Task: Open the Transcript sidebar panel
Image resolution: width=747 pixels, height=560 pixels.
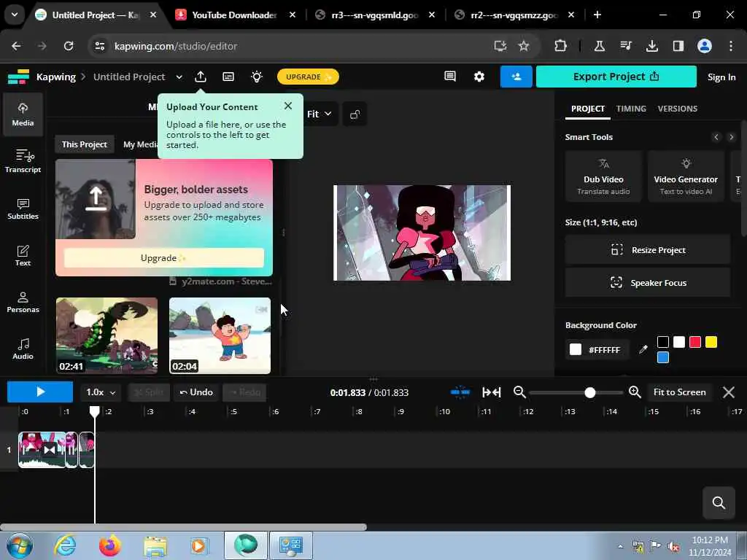Action: point(23,161)
